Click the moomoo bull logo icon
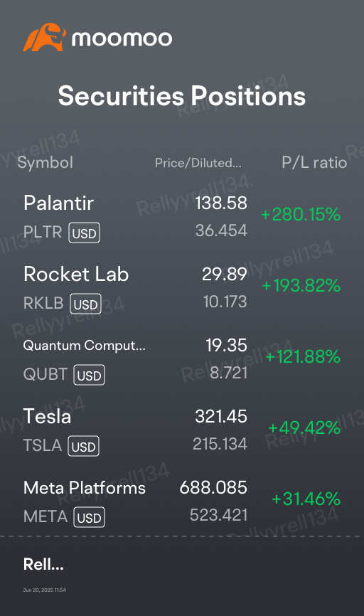The width and height of the screenshot is (364, 616). (x=44, y=37)
